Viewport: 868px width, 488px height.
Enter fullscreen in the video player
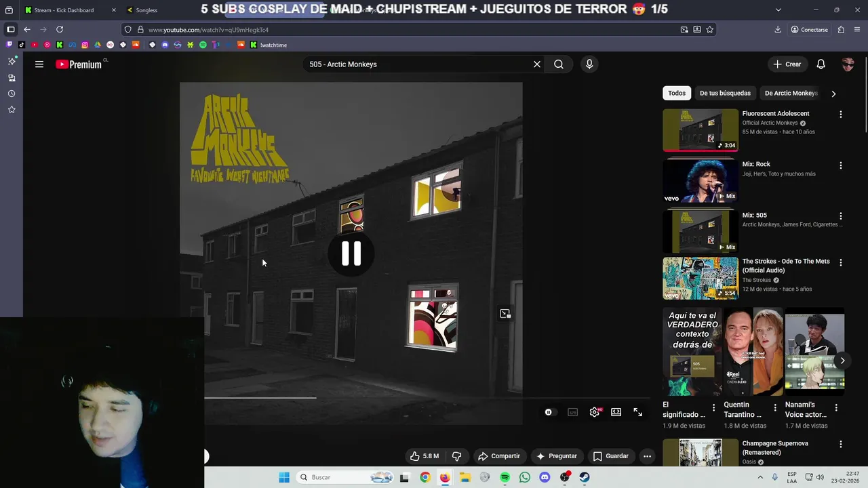click(x=638, y=412)
